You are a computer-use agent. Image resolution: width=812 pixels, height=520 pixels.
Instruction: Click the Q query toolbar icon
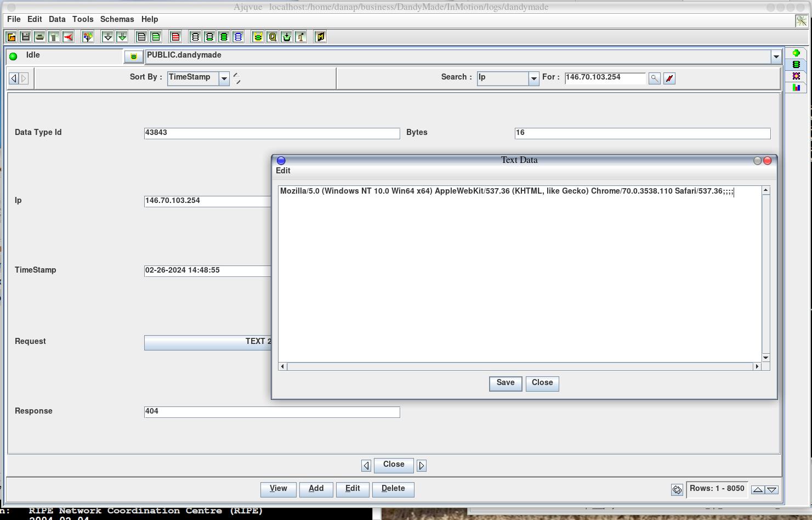(x=272, y=37)
